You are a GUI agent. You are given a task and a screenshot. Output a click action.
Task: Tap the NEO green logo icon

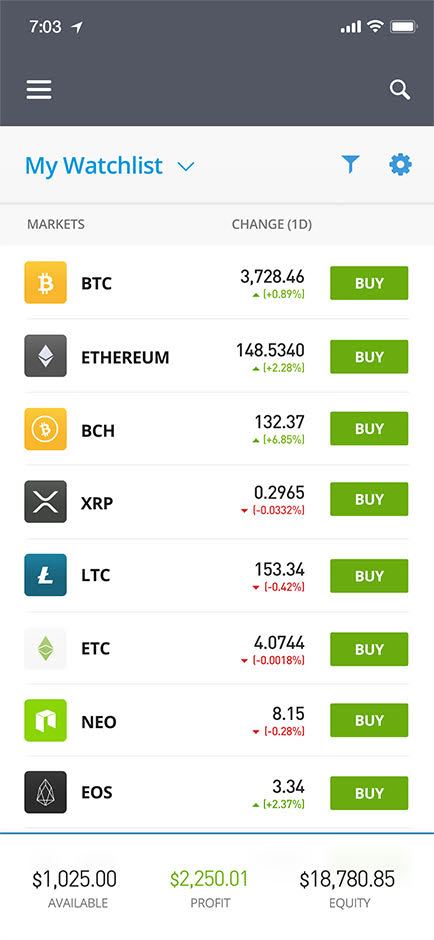click(46, 721)
